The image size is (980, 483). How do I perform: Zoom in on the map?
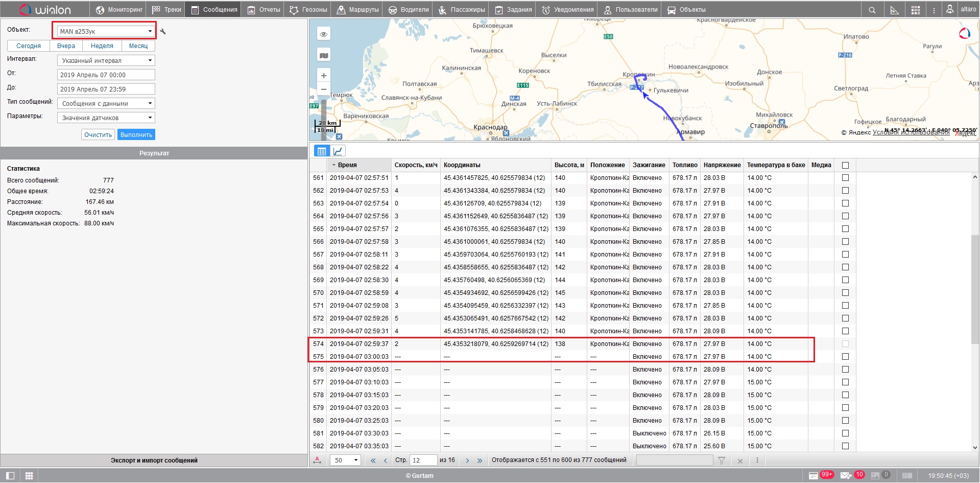[x=324, y=76]
